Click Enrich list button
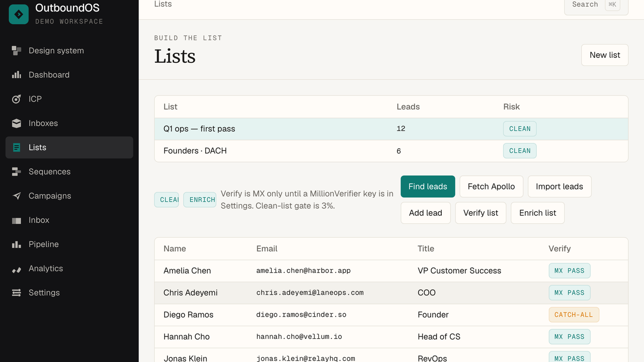This screenshot has height=362, width=644. [x=538, y=213]
